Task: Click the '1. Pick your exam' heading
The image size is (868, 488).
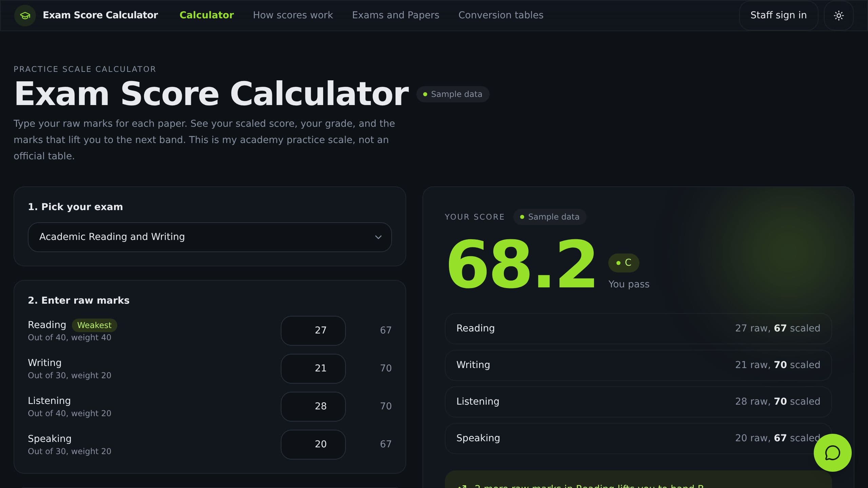Action: pos(75,207)
